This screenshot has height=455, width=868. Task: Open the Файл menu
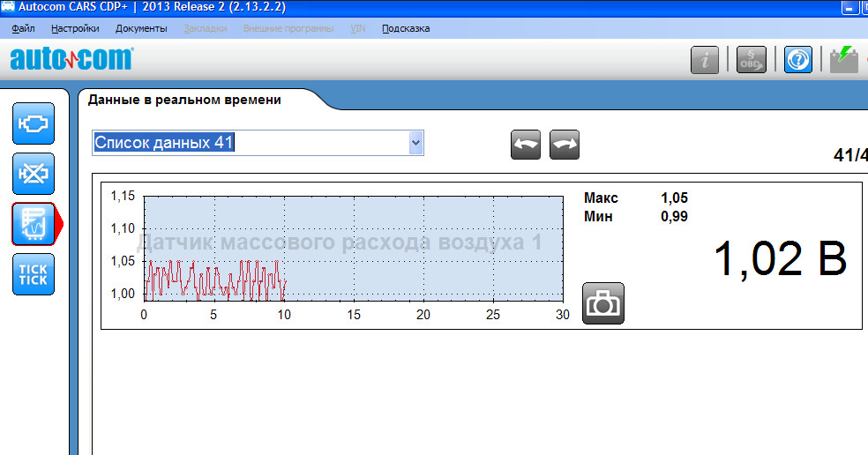click(24, 28)
